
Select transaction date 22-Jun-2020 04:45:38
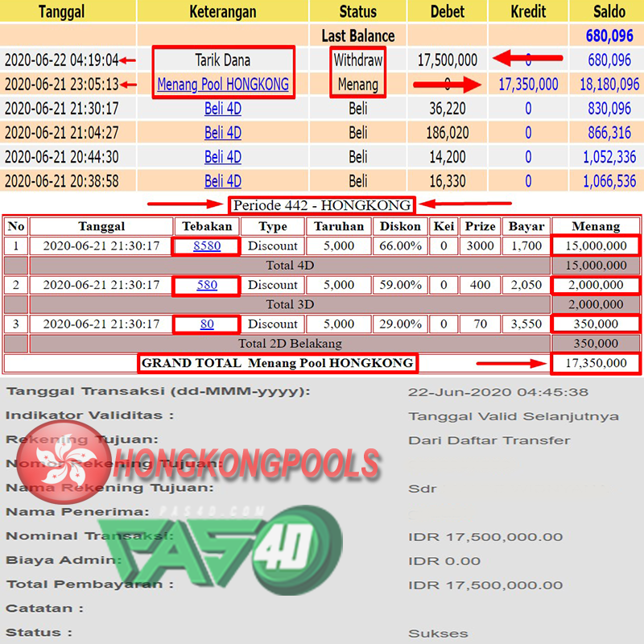[498, 392]
